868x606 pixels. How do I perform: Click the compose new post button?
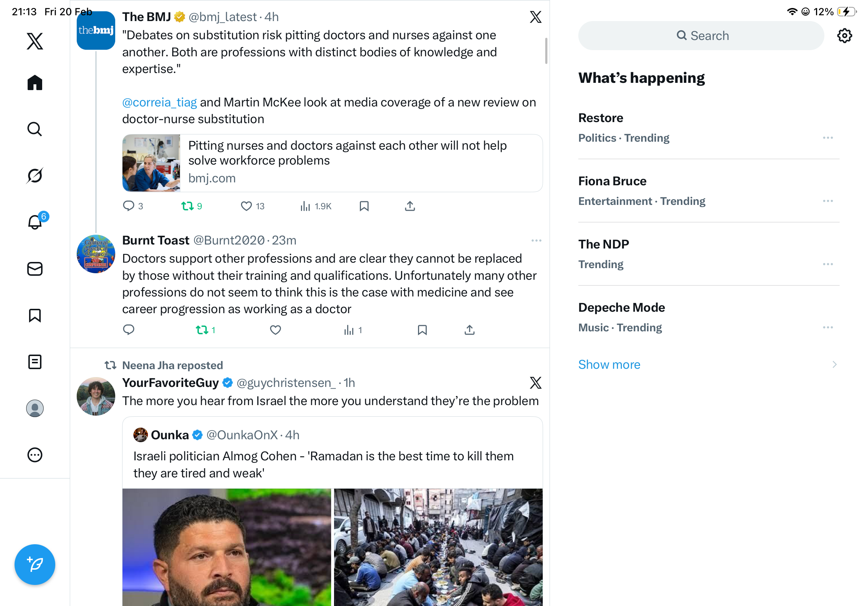click(x=35, y=564)
